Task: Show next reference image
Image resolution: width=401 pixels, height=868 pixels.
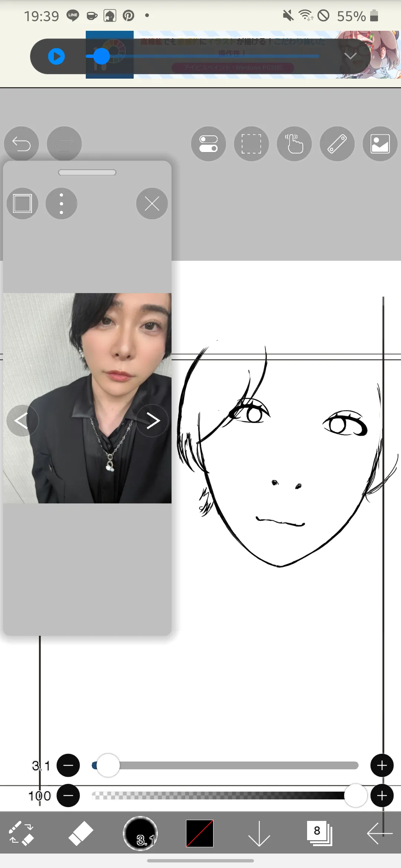Action: (152, 421)
